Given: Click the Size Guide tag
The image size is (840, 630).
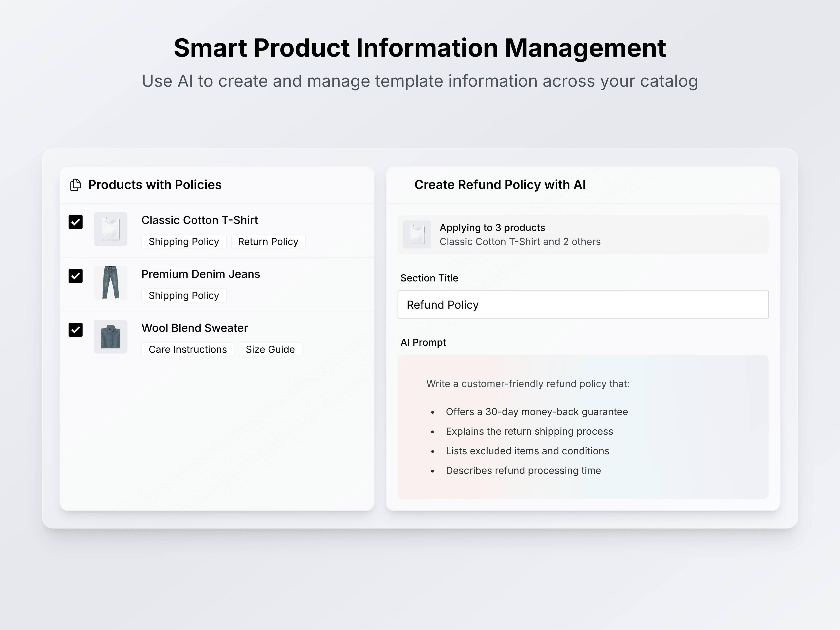Looking at the screenshot, I should pos(270,349).
